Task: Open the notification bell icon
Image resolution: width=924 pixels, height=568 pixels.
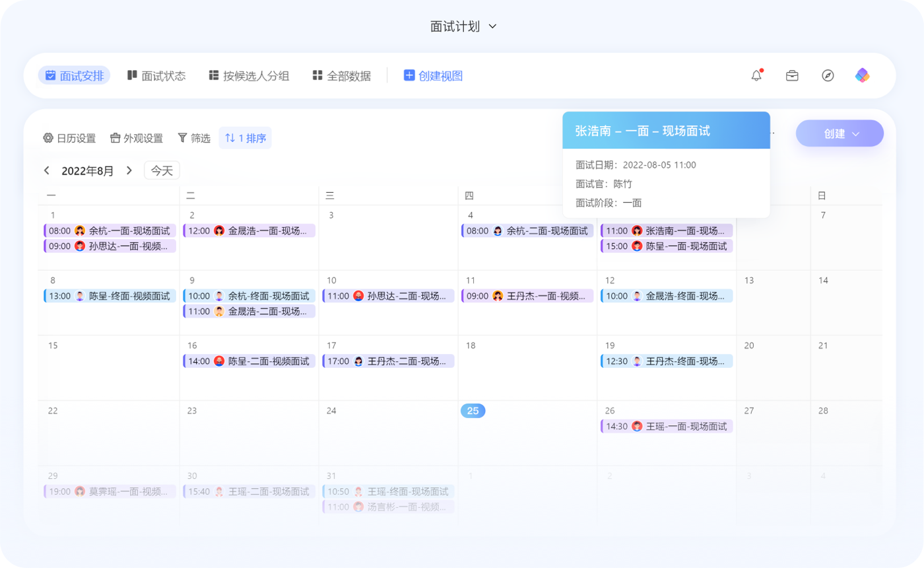Action: (756, 75)
